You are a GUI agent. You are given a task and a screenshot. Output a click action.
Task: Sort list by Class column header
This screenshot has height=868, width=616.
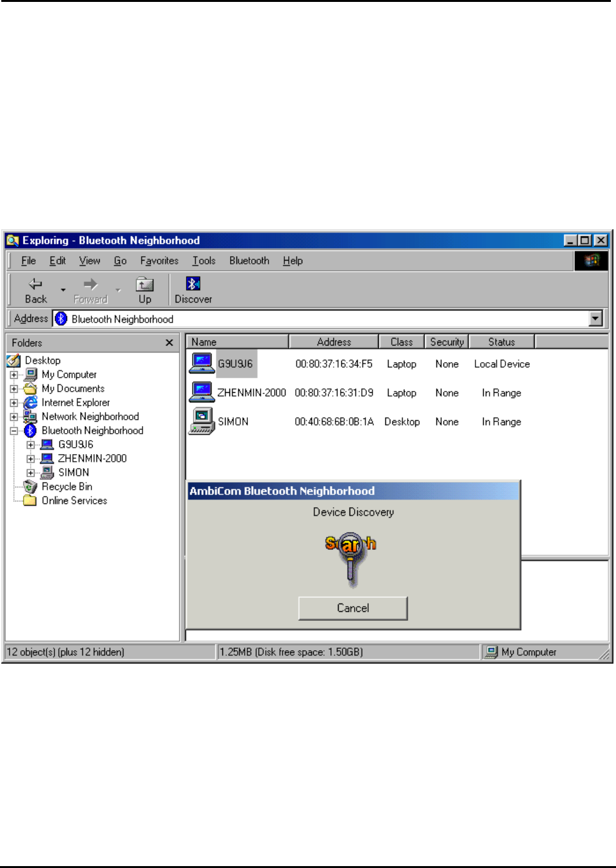[x=401, y=342]
